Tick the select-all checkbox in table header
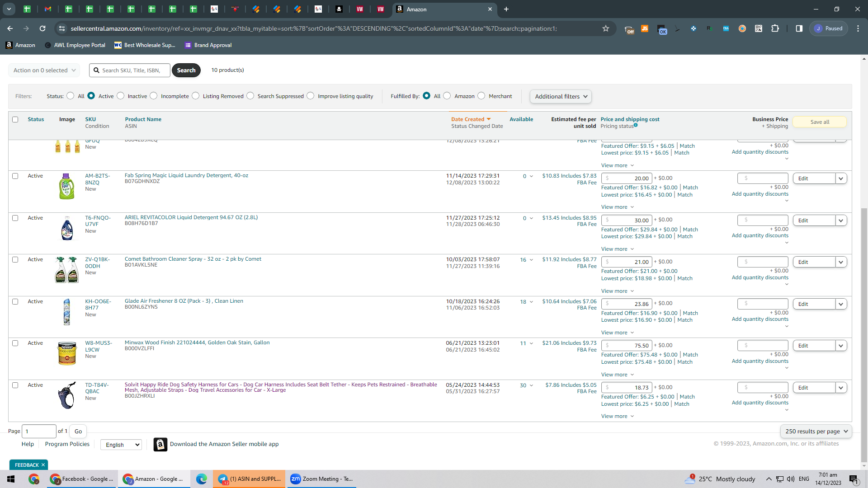Screen dimensions: 868x488 15,119
